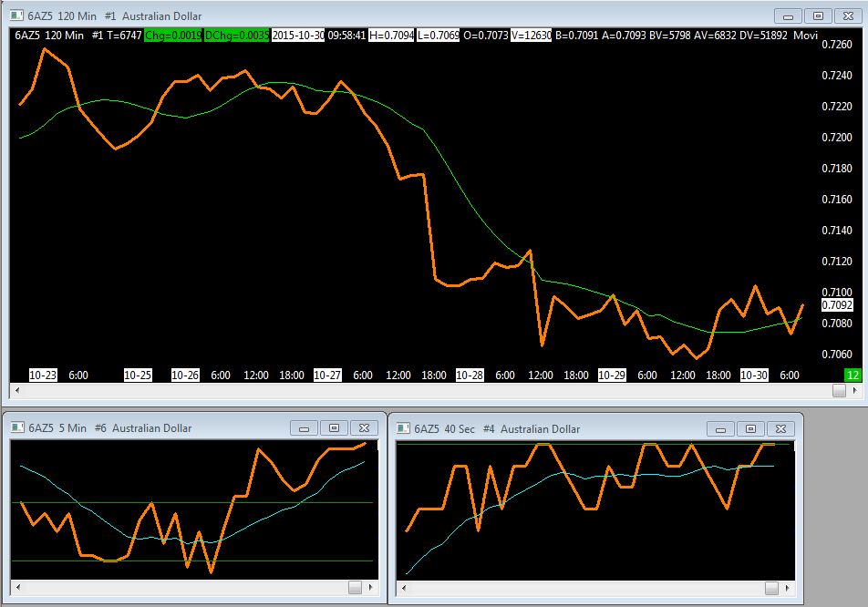Click the '10-25' date label on the time axis
Image resolution: width=868 pixels, height=607 pixels.
[x=138, y=376]
